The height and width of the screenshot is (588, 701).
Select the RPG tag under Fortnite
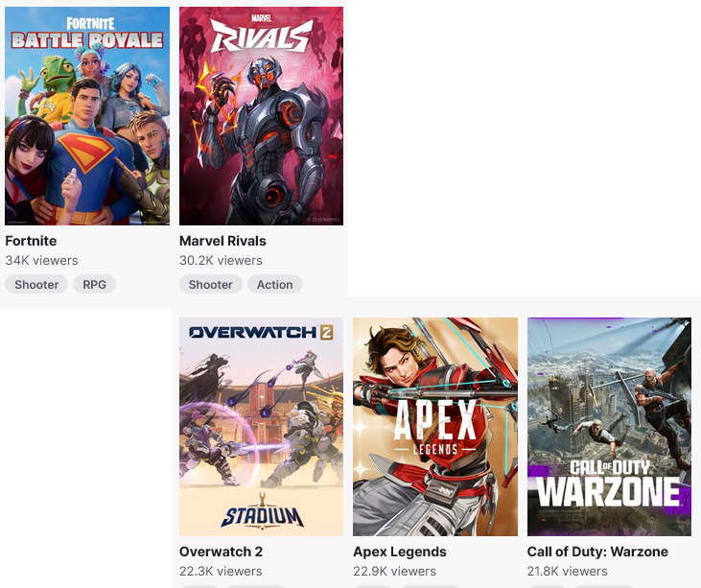pos(94,284)
